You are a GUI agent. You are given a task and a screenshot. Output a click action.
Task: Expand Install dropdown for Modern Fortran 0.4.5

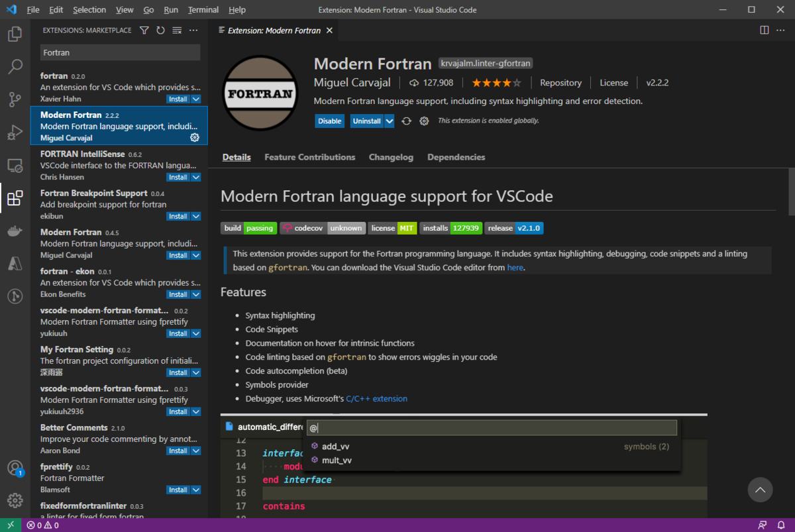196,256
